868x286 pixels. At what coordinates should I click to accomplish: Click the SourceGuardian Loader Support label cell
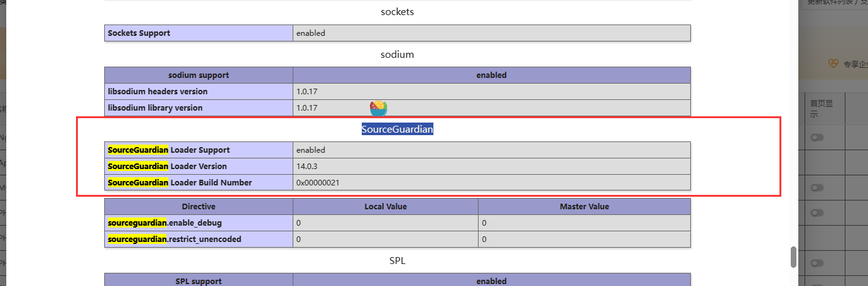pyautogui.click(x=198, y=150)
